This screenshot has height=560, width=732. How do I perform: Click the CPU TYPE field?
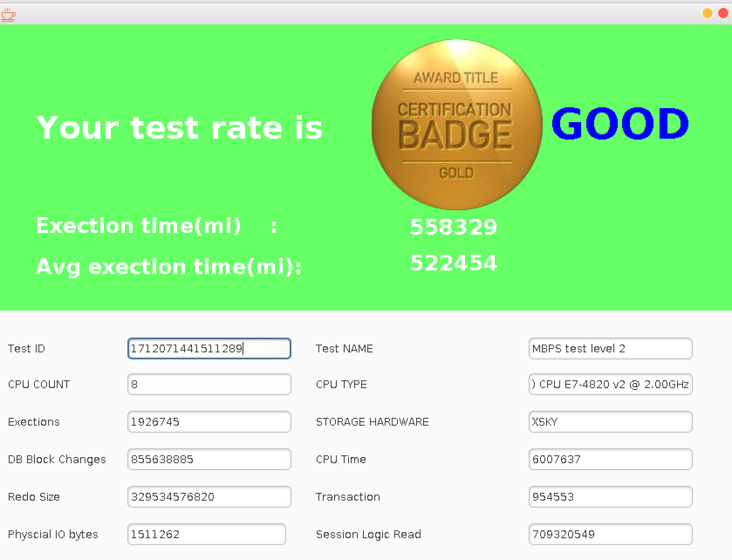pyautogui.click(x=611, y=384)
